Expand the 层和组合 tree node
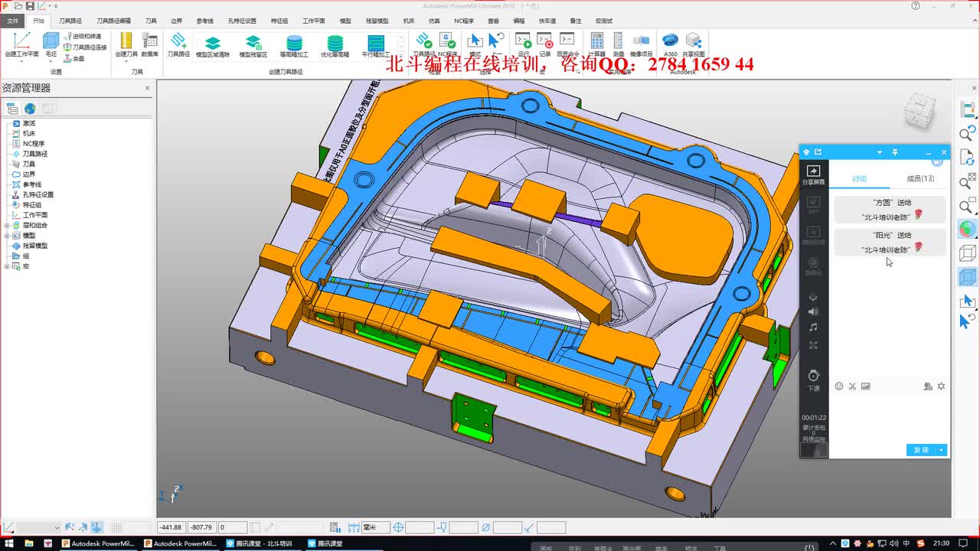980x551 pixels. 7,225
